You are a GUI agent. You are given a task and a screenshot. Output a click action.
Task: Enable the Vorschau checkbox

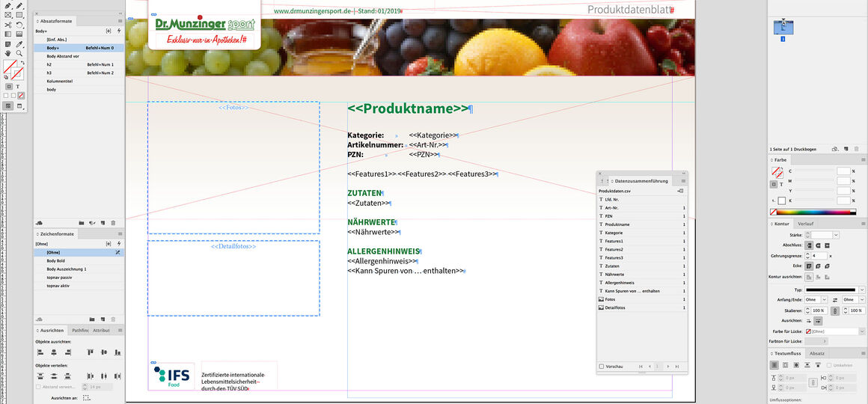[602, 366]
